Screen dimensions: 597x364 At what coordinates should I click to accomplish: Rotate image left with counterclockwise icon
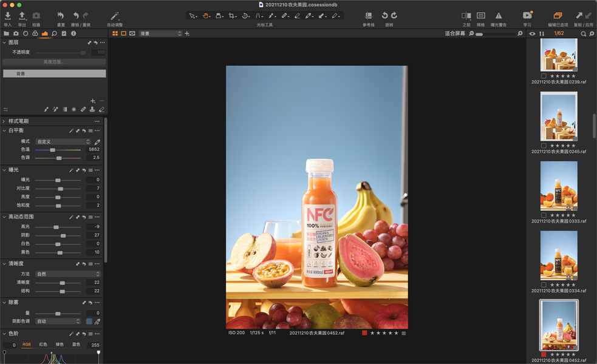point(384,16)
